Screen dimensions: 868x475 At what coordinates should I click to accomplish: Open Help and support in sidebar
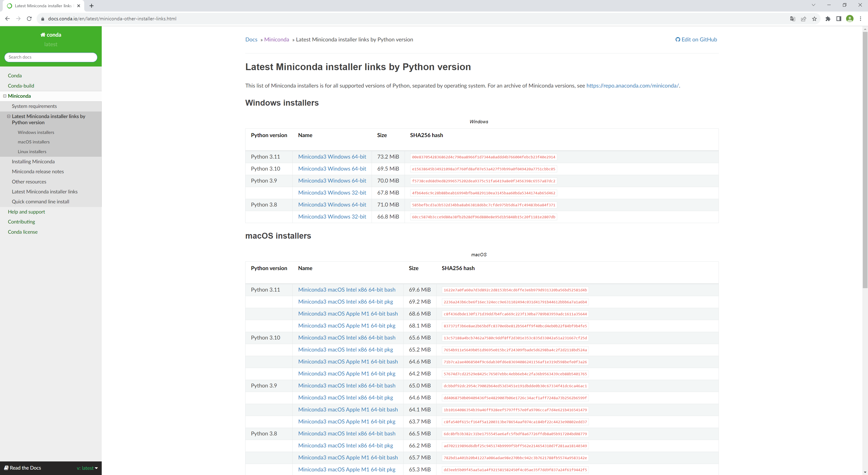point(26,212)
